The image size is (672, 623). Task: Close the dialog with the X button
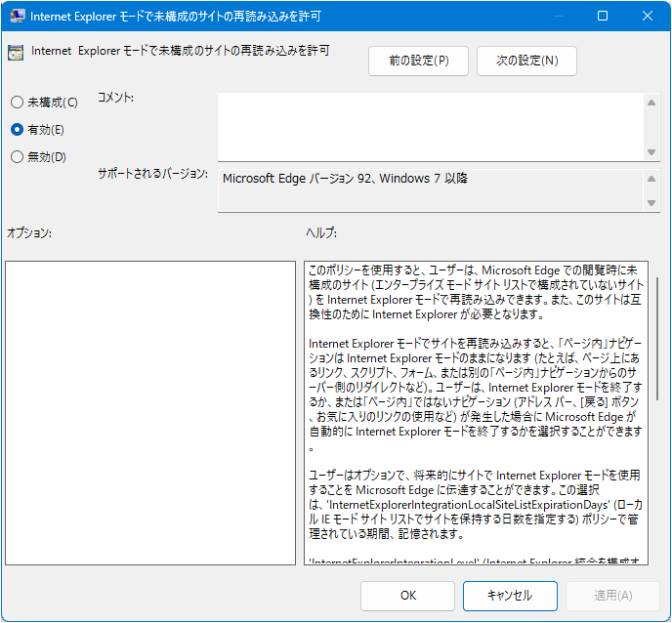coord(647,17)
